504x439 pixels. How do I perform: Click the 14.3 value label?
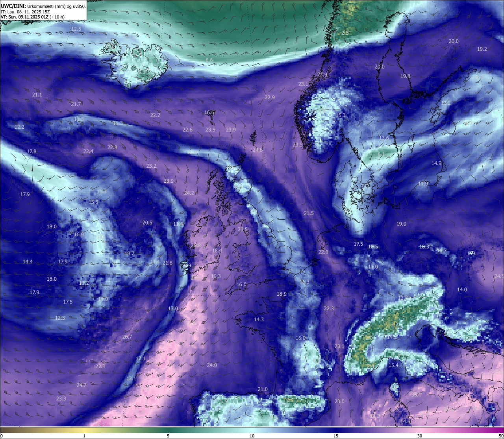click(259, 319)
